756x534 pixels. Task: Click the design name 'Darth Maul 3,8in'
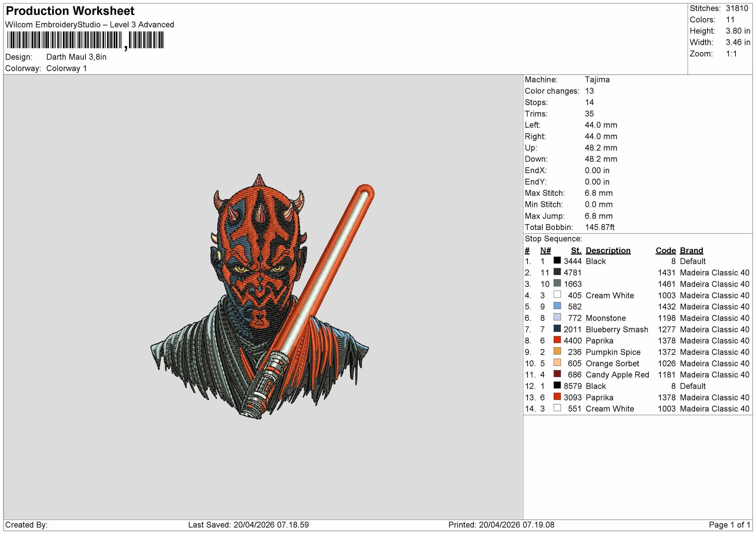coord(76,57)
